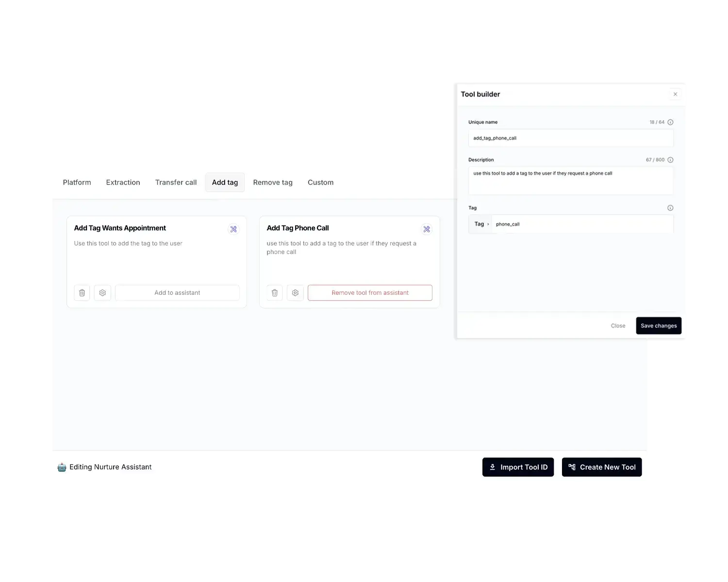Open the Custom tools tab

click(320, 182)
